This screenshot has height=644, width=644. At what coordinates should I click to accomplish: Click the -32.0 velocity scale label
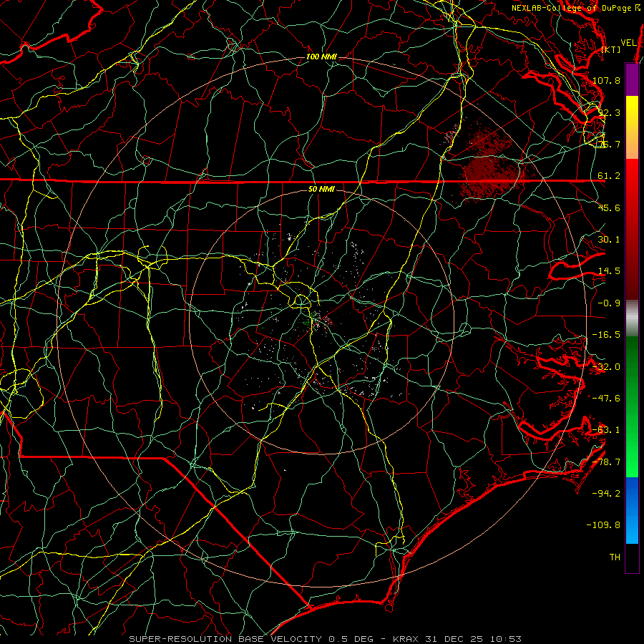[607, 367]
